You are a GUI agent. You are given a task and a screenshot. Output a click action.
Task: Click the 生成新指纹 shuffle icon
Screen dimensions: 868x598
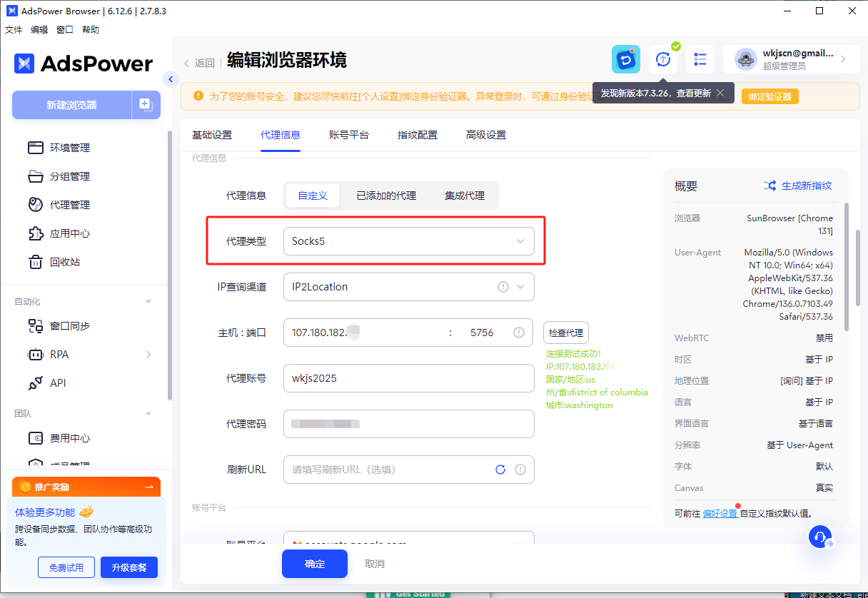tap(769, 186)
